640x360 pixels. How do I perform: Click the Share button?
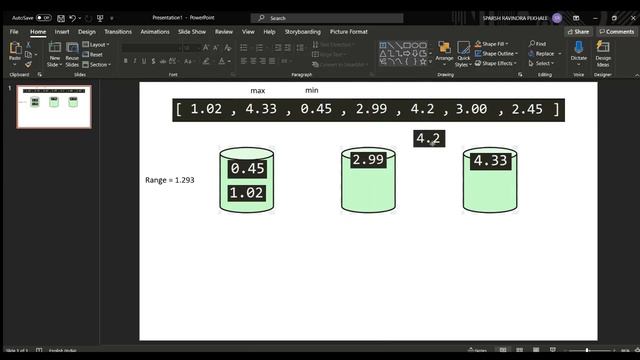578,31
